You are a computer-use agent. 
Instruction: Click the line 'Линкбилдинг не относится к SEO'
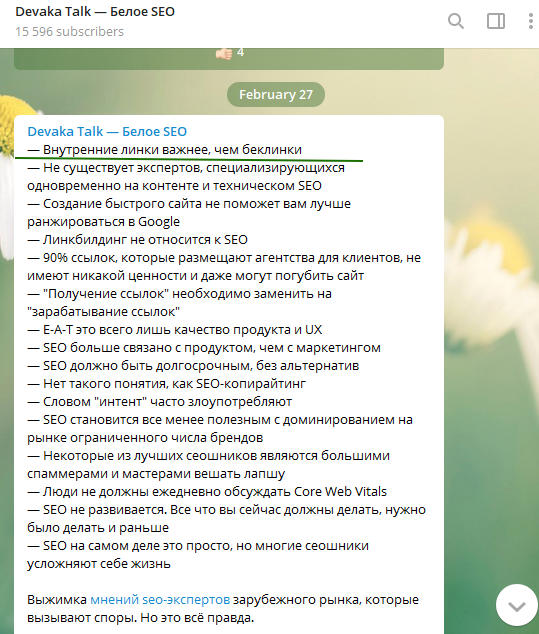[x=137, y=240]
